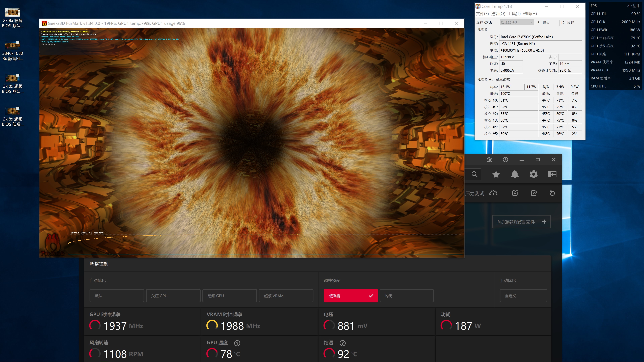Click the reset tuning arrow icon
Image resolution: width=644 pixels, height=362 pixels.
(x=552, y=193)
